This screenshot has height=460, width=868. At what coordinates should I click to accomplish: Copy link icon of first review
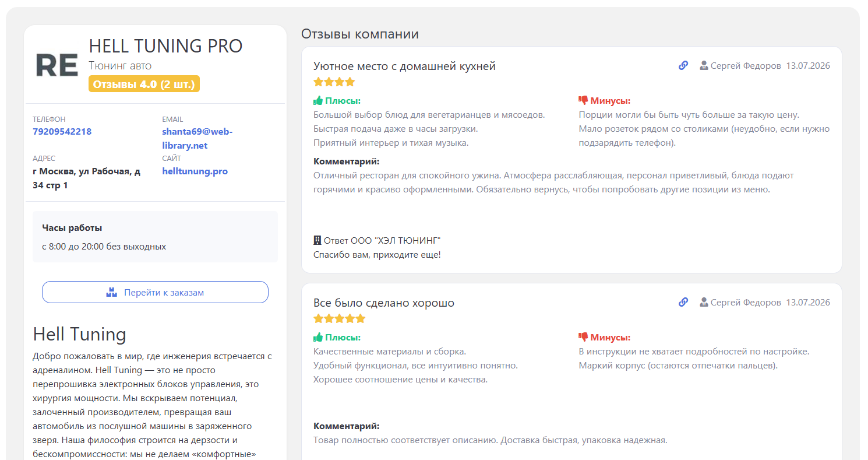pyautogui.click(x=683, y=66)
